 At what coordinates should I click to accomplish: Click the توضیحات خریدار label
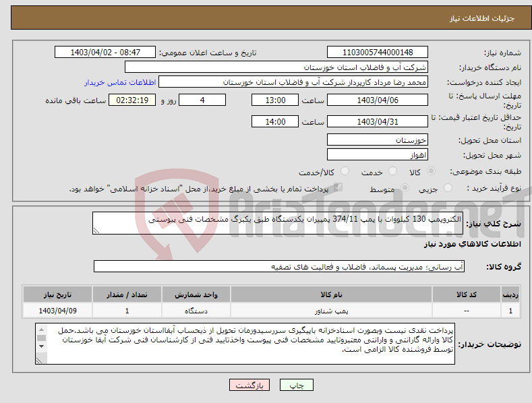tap(490, 344)
